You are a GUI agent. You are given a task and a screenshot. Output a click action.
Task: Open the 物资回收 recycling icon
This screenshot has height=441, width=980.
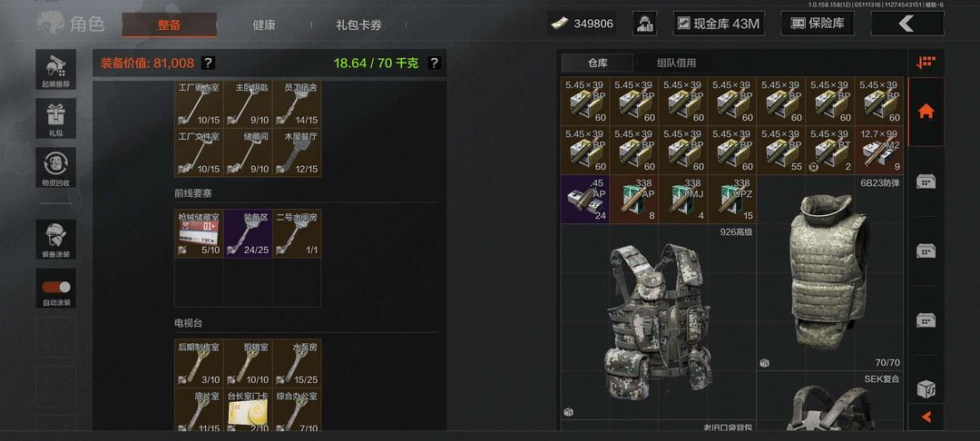55,167
